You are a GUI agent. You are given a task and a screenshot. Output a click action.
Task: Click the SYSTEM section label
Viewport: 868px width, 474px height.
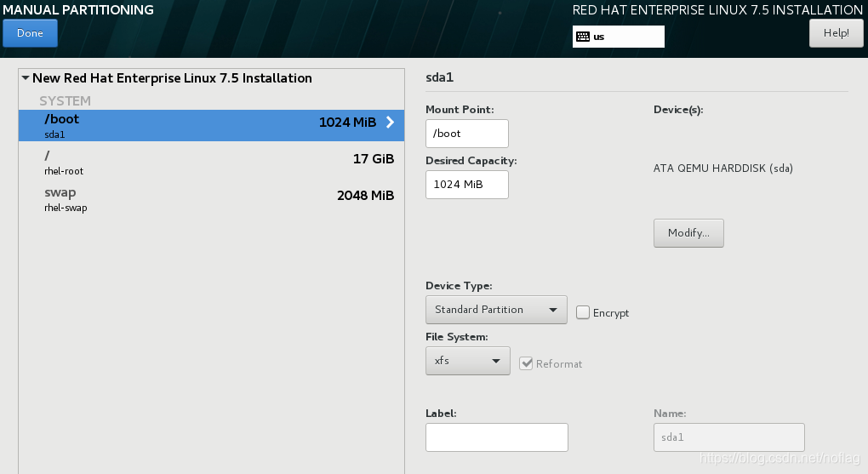(x=65, y=100)
